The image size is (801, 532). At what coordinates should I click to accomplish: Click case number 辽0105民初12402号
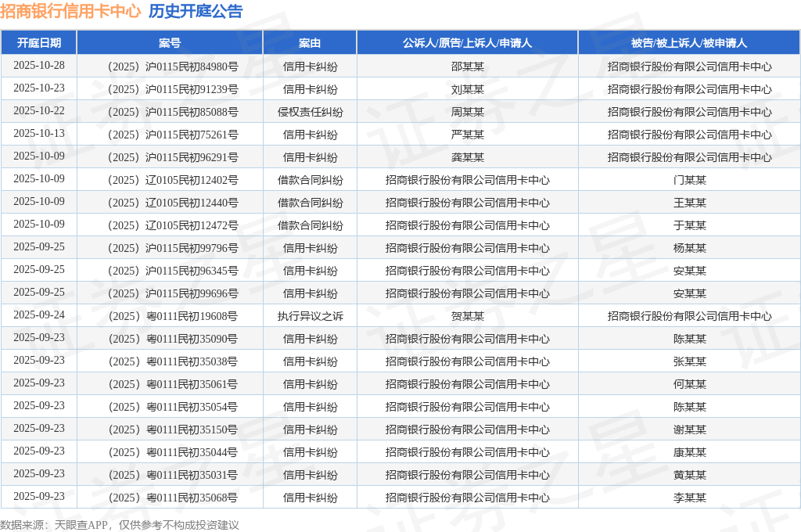click(x=173, y=180)
